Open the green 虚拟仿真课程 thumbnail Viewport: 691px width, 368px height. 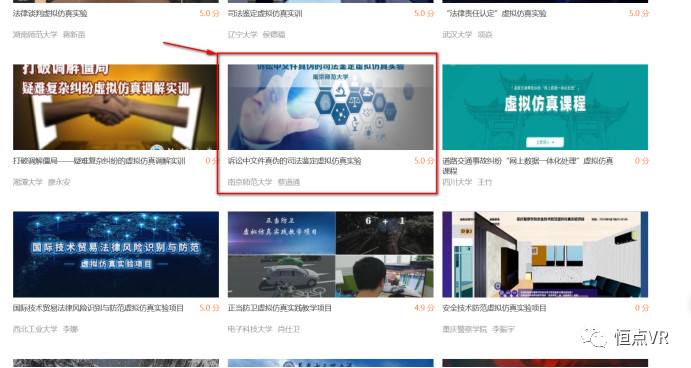coord(545,107)
